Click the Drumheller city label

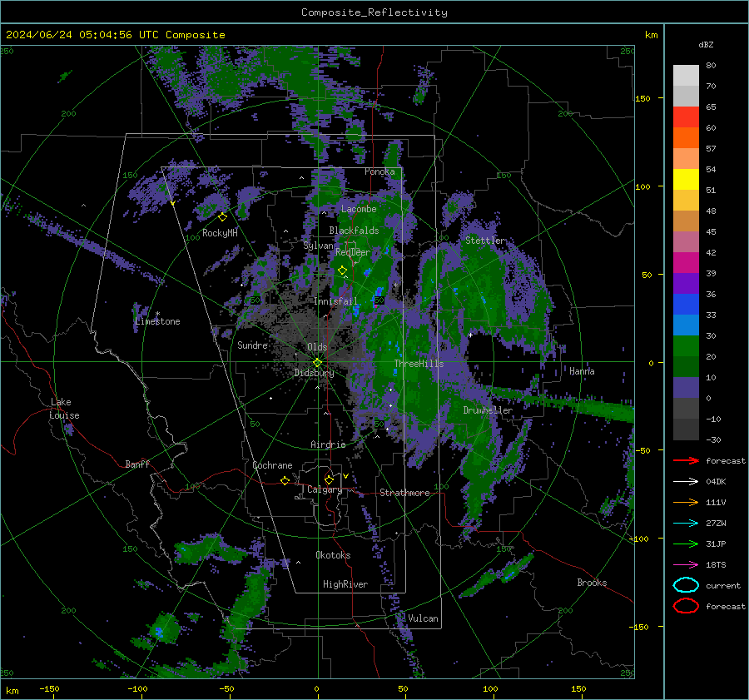488,410
